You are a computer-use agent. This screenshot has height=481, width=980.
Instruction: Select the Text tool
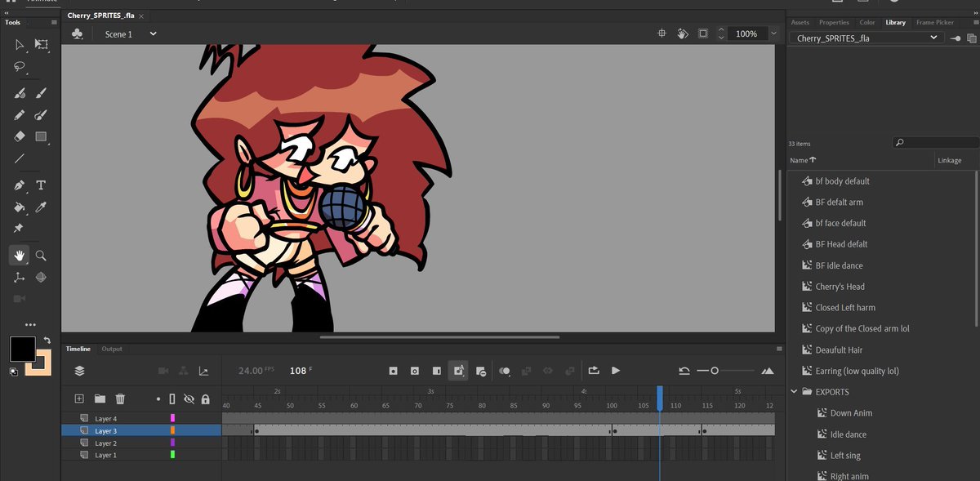point(41,186)
